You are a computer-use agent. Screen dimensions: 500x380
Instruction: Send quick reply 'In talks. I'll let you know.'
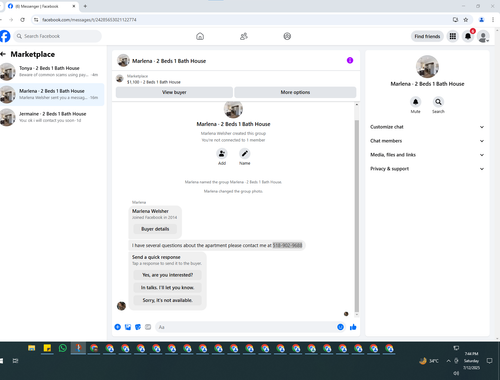pos(168,288)
